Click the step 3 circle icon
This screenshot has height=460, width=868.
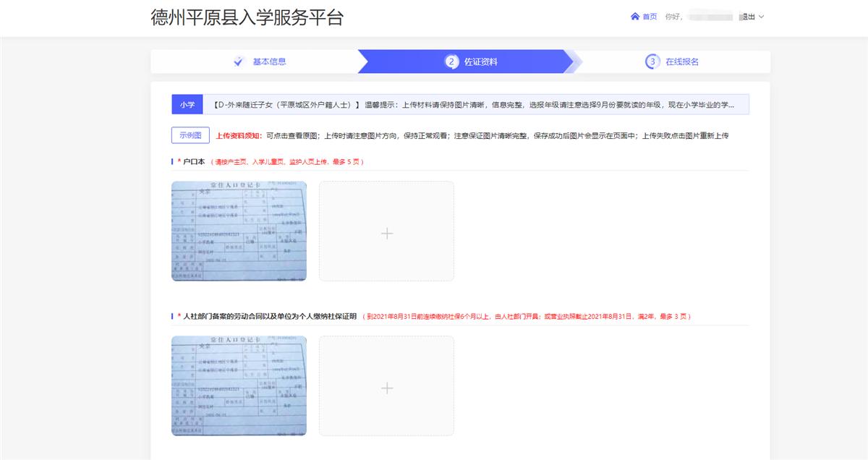click(652, 62)
